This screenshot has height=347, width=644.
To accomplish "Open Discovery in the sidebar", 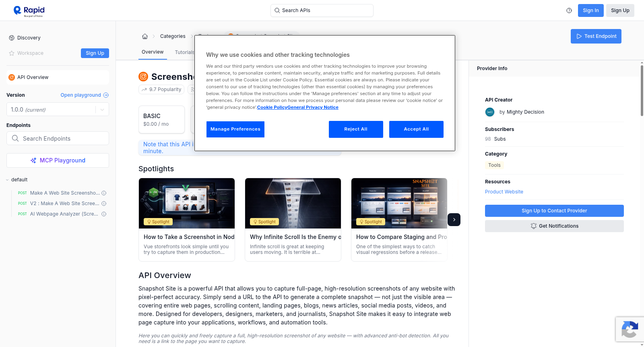I will (29, 38).
